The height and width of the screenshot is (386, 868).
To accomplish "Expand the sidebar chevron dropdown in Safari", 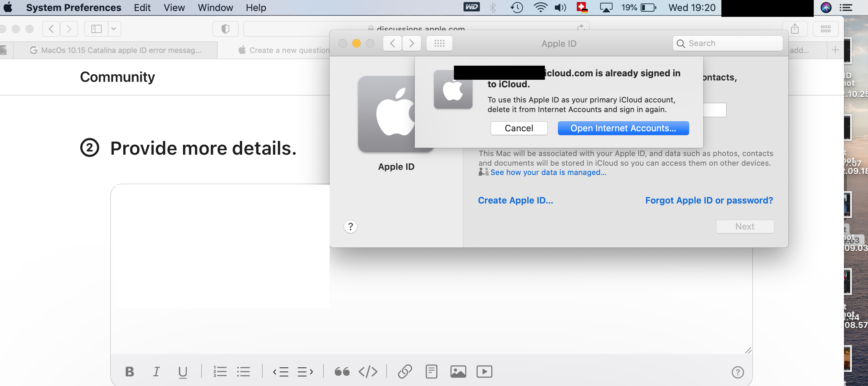I will [114, 29].
